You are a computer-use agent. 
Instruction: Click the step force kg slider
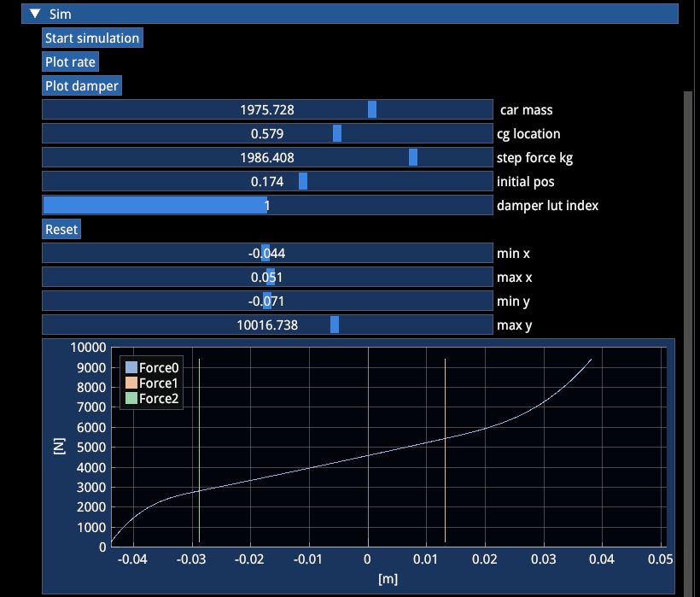coord(267,158)
